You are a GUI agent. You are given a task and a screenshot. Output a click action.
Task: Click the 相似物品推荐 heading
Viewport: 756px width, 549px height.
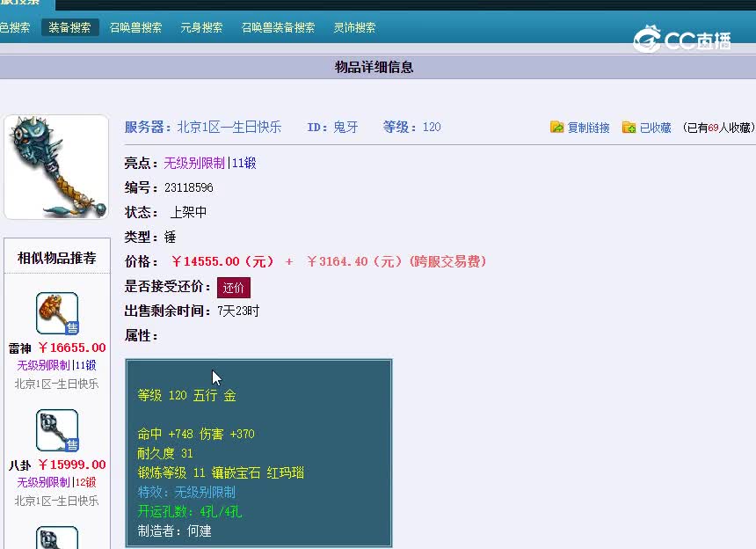click(x=57, y=258)
